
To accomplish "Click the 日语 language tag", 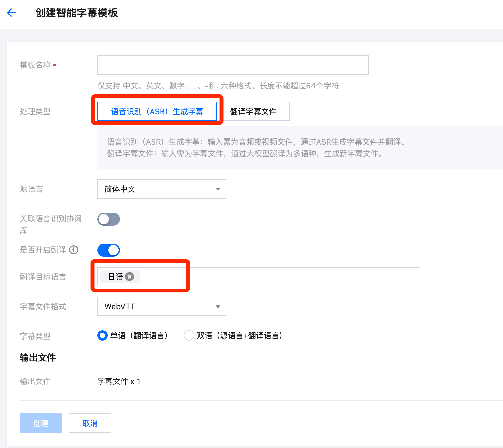I will [115, 277].
